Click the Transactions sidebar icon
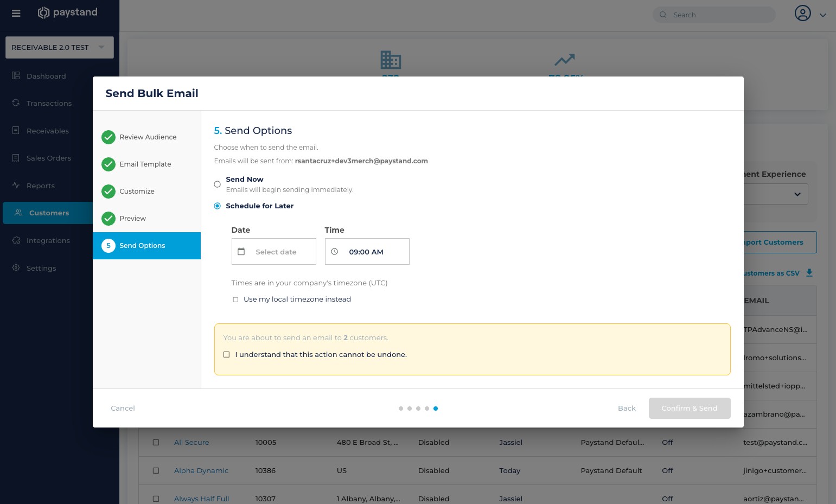836x504 pixels. point(16,103)
